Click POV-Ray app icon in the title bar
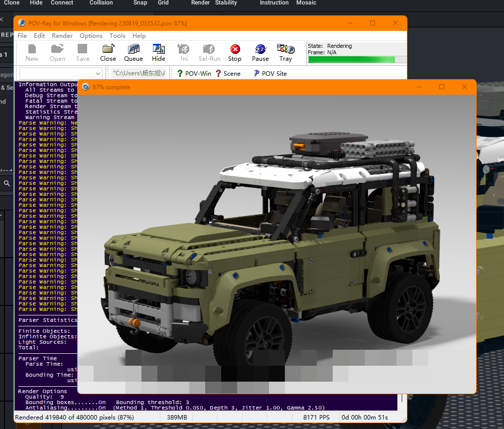504x429 pixels. 22,23
